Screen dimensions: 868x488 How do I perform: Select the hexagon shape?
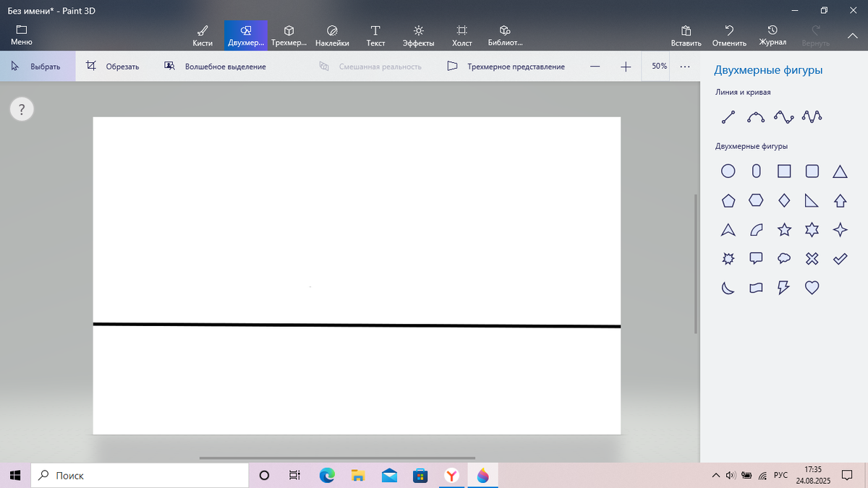point(757,200)
